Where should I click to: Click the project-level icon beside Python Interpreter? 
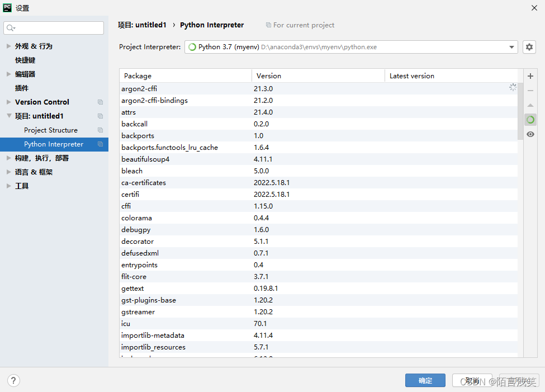coord(100,144)
